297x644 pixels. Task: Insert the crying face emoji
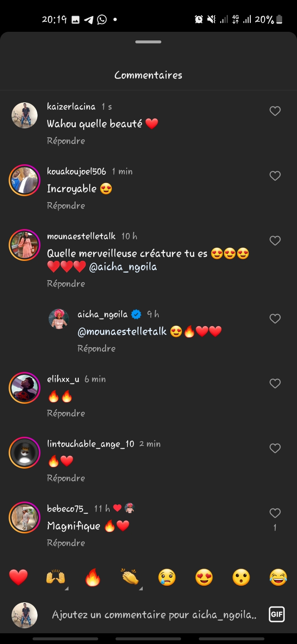(x=167, y=577)
